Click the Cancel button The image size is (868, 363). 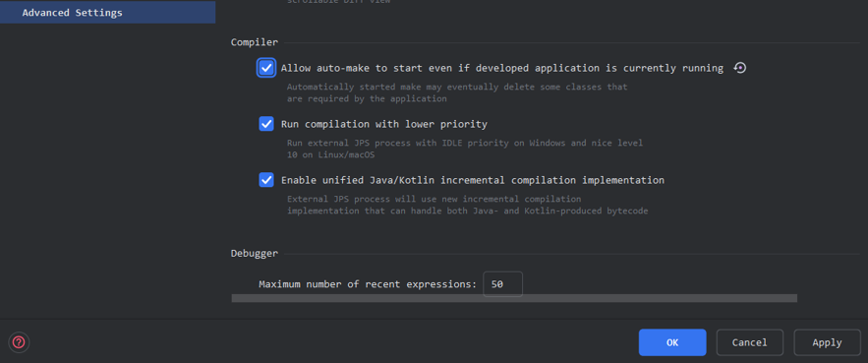pos(749,342)
